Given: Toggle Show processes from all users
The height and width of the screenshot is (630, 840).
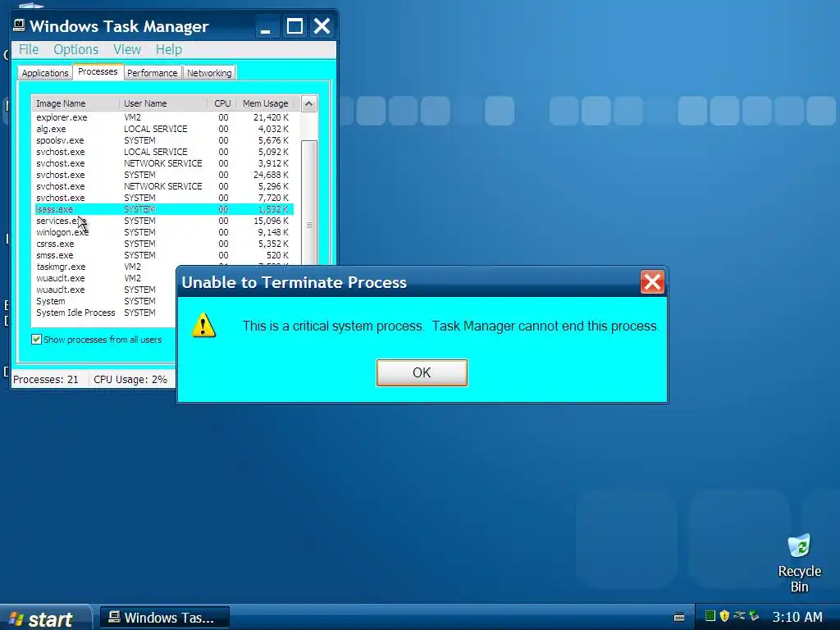Looking at the screenshot, I should point(36,339).
